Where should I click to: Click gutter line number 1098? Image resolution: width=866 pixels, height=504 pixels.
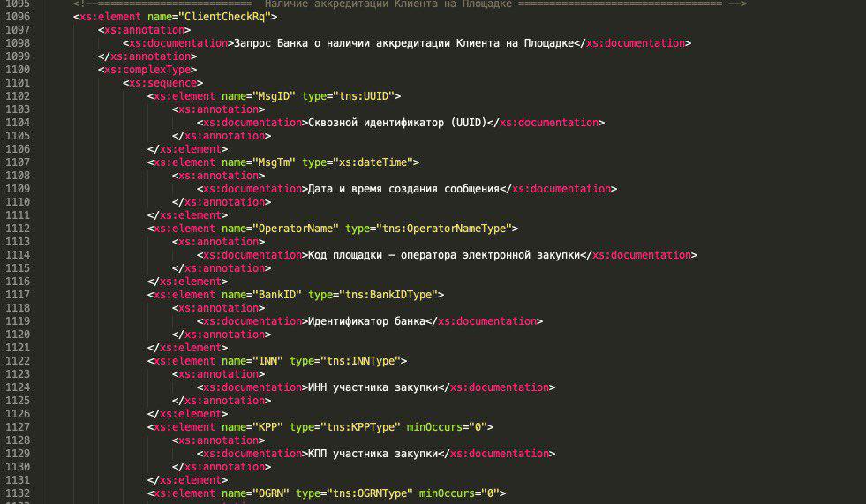point(18,43)
